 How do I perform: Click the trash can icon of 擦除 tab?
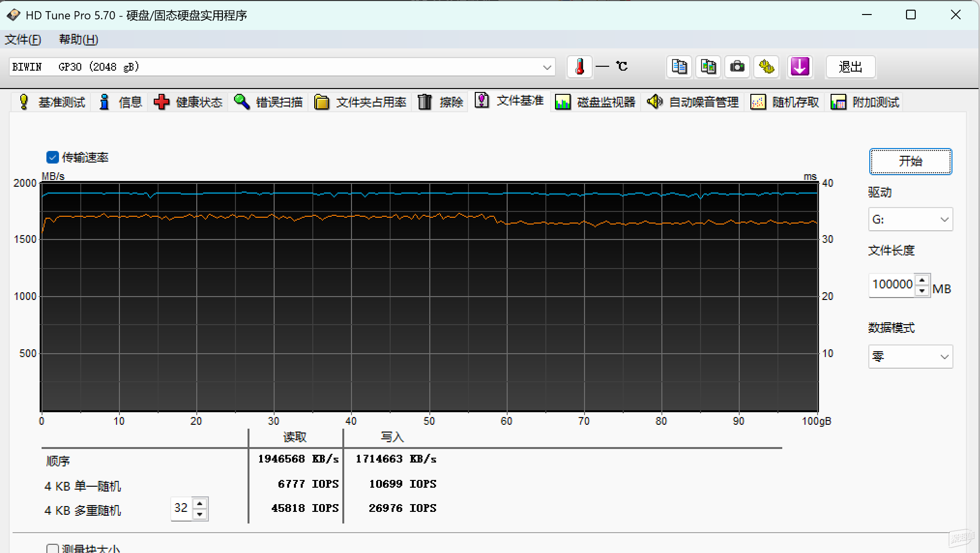(424, 102)
